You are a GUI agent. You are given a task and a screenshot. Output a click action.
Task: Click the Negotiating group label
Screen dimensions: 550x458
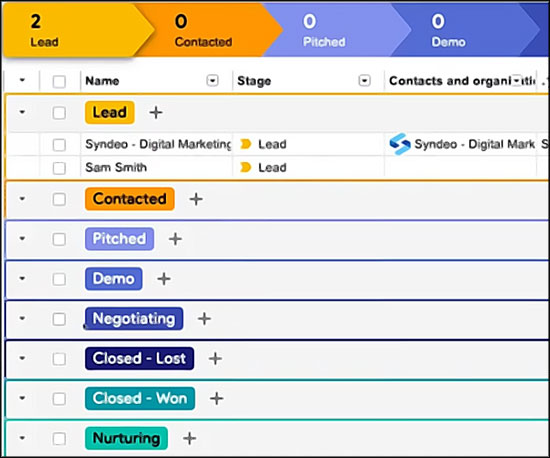(x=134, y=319)
